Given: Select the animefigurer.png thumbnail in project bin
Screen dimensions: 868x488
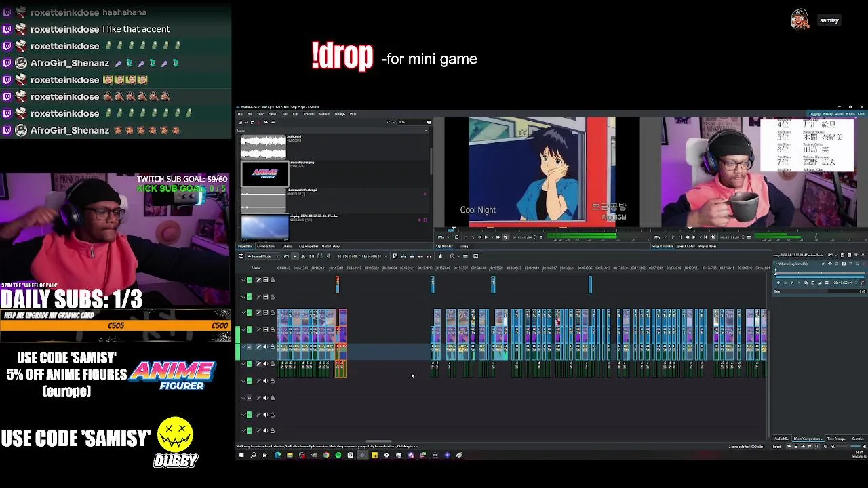Looking at the screenshot, I should click(x=264, y=174).
